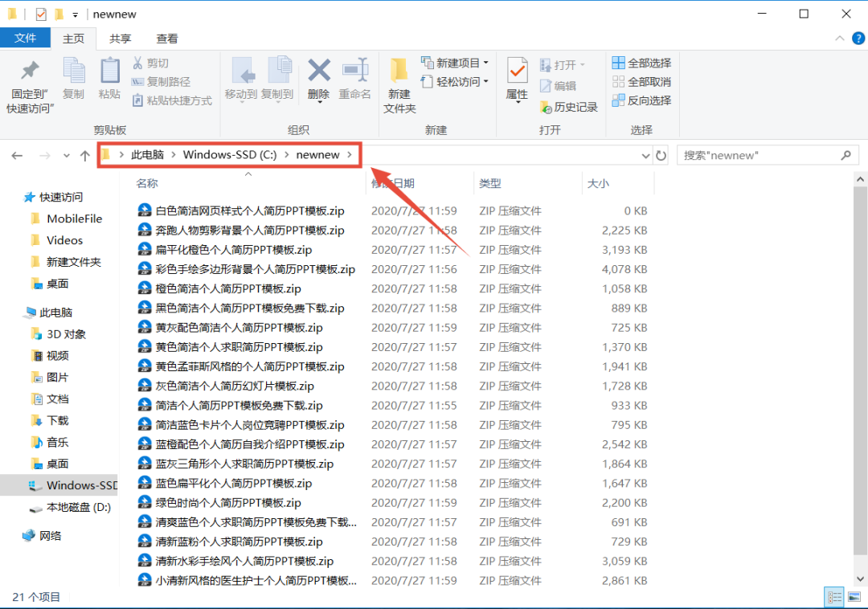The height and width of the screenshot is (609, 868).
Task: Select 绿色时尚个人简历PPT模板.zip file
Action: [x=228, y=503]
